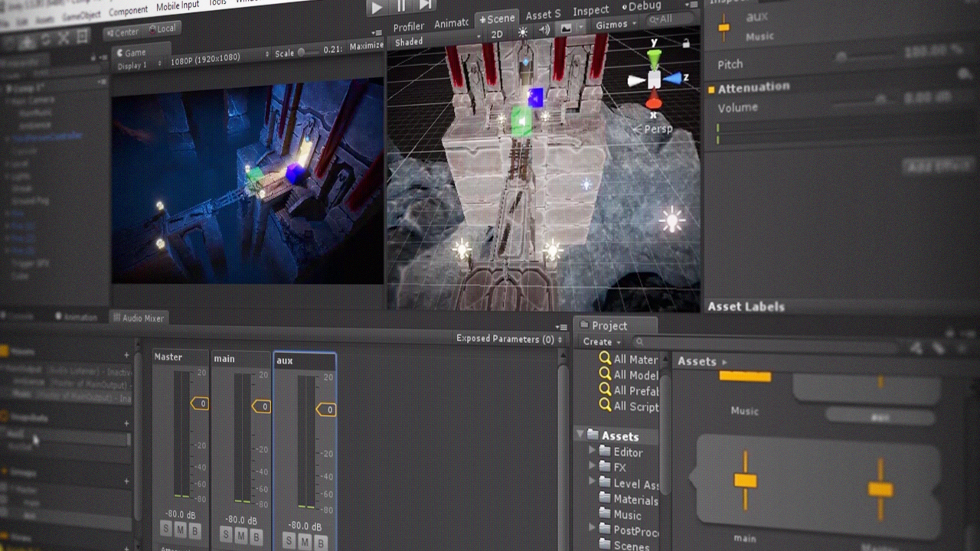Switch to the Profiler tab
Screen dimensions: 980x551
[x=410, y=25]
